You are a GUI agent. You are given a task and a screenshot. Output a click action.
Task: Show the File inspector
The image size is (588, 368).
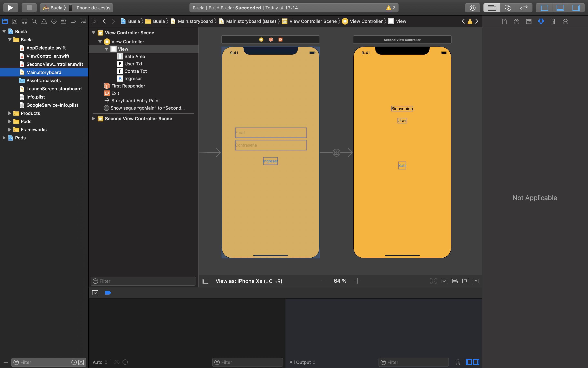click(x=504, y=22)
